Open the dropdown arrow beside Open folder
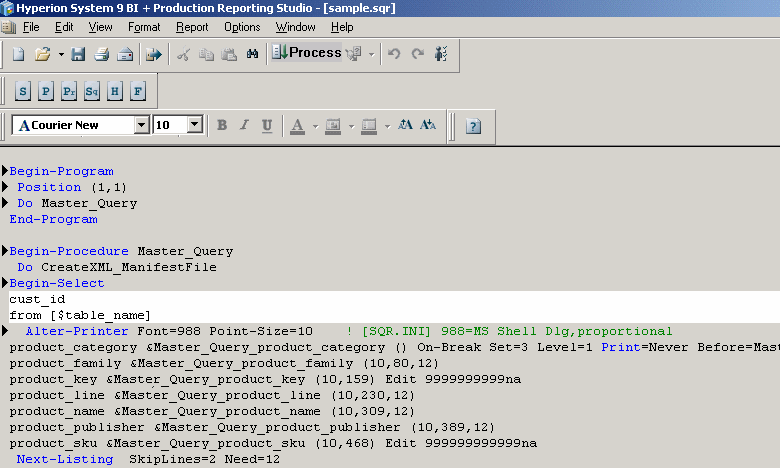Viewport: 780px width, 468px height. [x=61, y=54]
